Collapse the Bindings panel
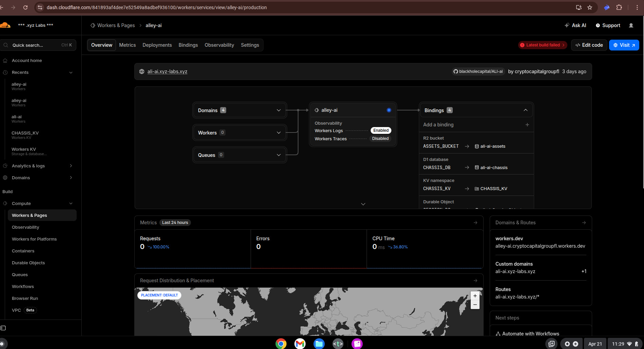 525,110
